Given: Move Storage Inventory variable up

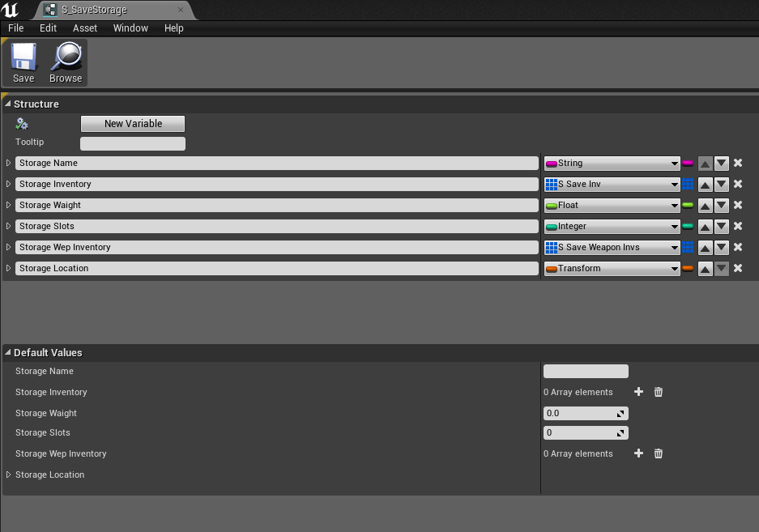Looking at the screenshot, I should (x=706, y=185).
